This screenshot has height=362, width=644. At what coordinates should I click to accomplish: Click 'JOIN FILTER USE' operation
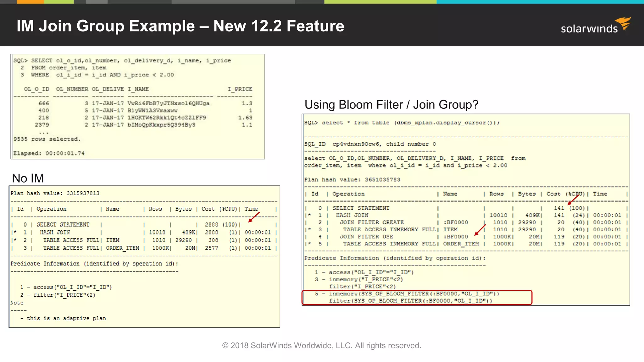click(366, 237)
